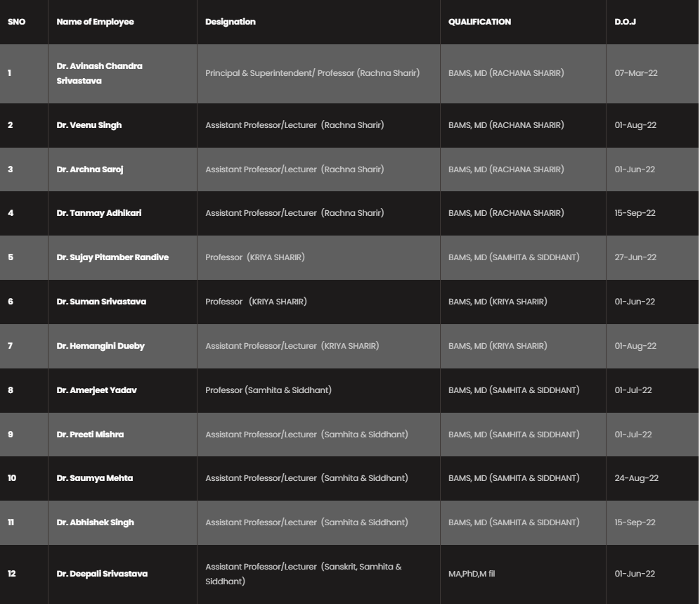
Task: Click Dr. Amerjeet Yadav's name
Action: pos(97,390)
